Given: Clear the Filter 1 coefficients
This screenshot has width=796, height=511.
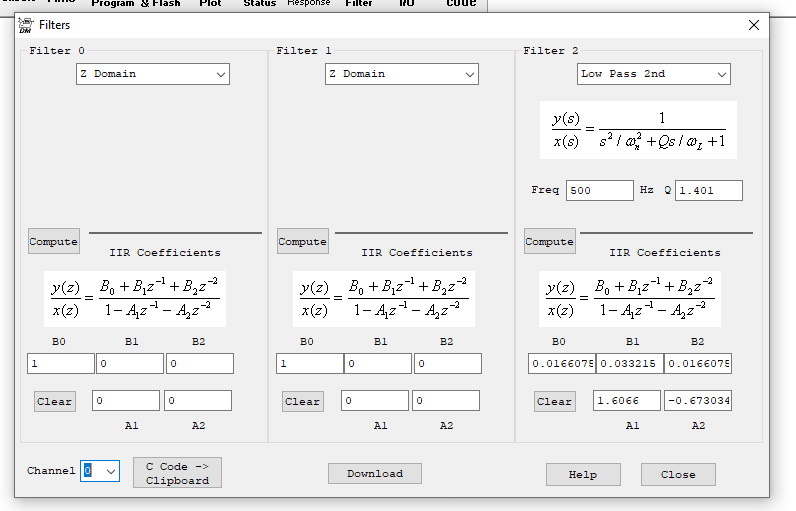Looking at the screenshot, I should [302, 401].
